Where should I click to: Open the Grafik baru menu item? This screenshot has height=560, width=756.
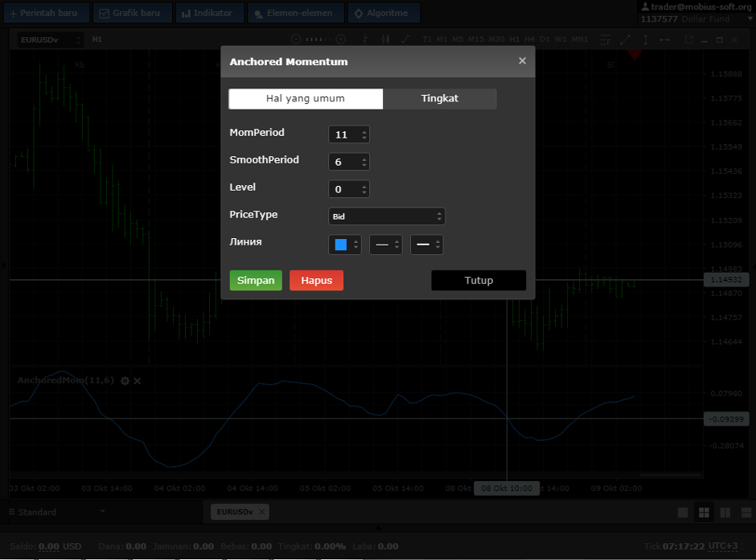[x=132, y=13]
